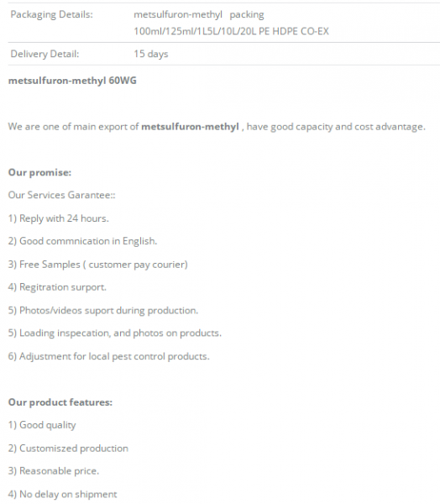Click the Our Services Garantee line
This screenshot has height=504, width=440.
pyautogui.click(x=61, y=195)
